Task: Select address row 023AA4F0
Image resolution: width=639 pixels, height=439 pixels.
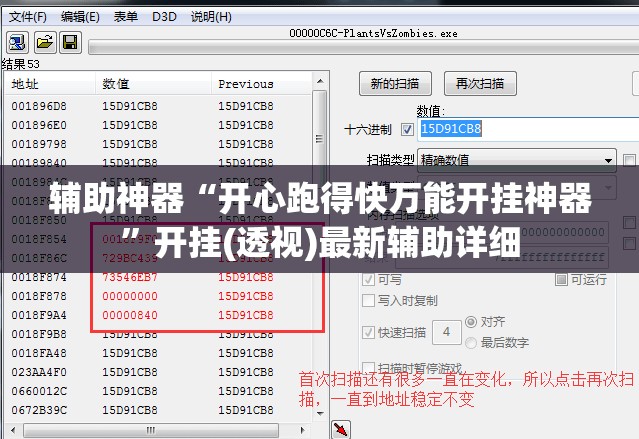Action: tap(158, 372)
